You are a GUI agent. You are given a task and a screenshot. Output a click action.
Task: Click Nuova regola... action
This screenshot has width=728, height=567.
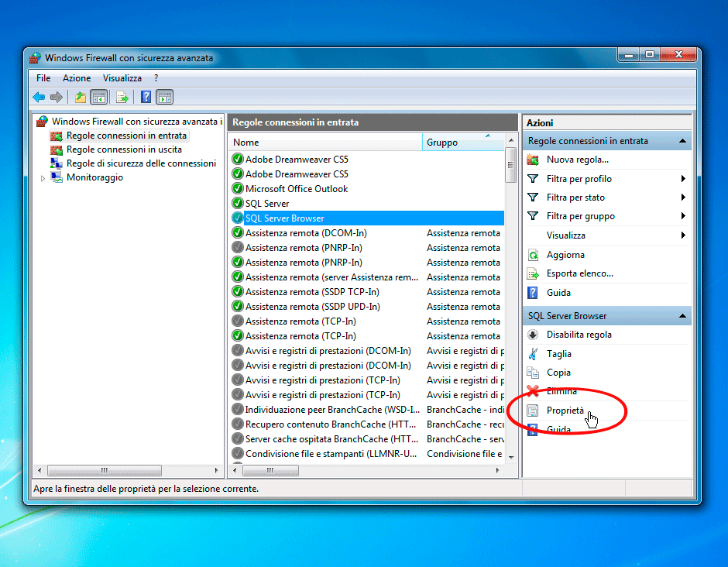click(577, 160)
